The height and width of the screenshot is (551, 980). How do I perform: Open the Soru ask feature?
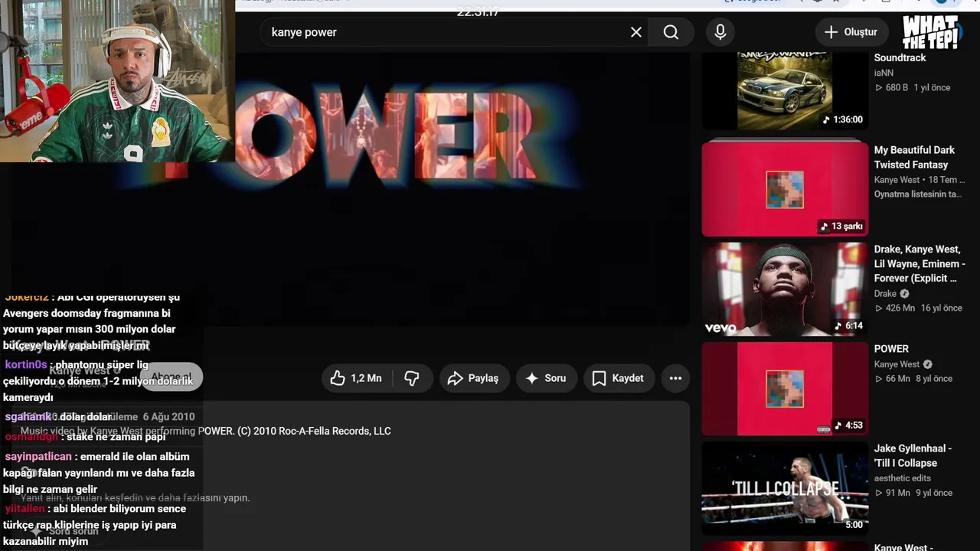click(546, 378)
